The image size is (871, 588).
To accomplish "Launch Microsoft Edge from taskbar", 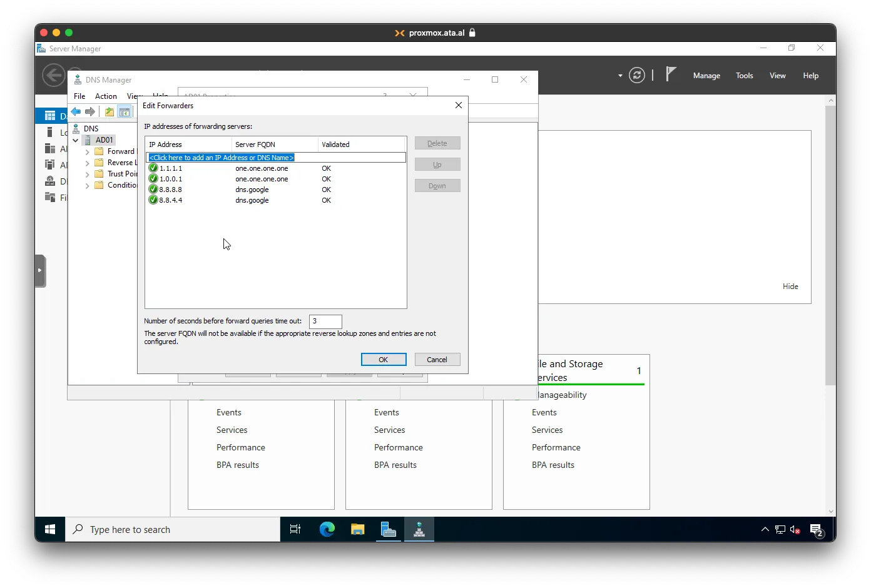I will [327, 529].
